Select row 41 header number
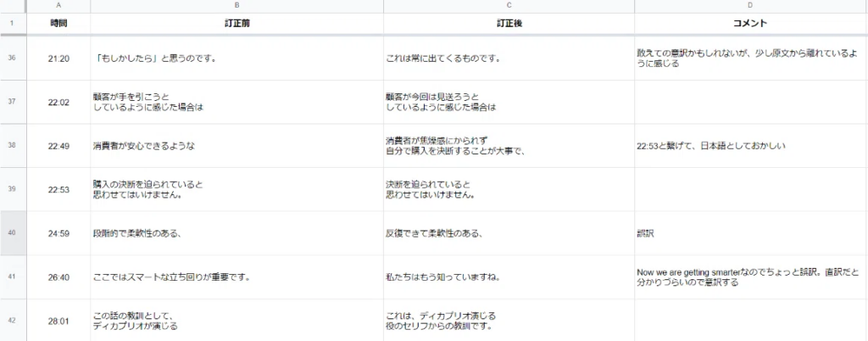This screenshot has height=341, width=868. tap(13, 277)
